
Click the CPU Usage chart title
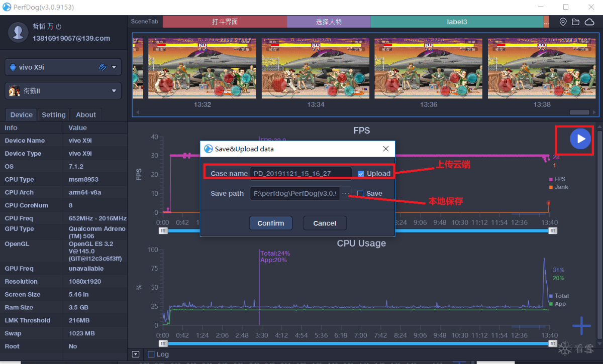(361, 244)
